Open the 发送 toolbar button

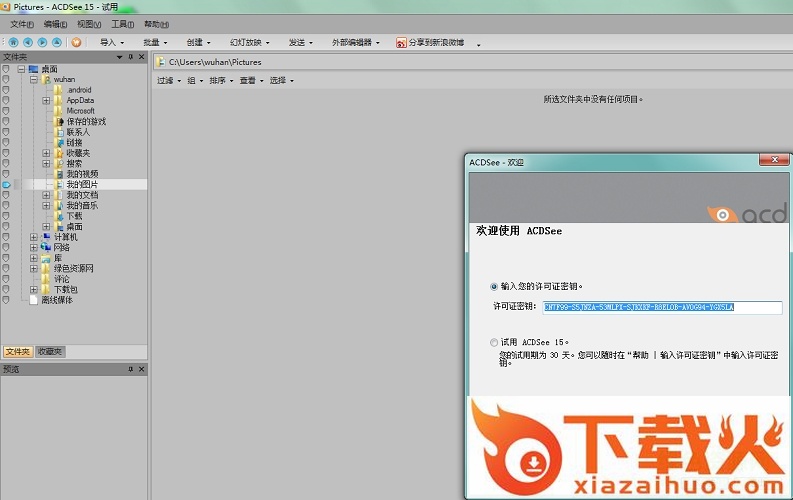300,42
